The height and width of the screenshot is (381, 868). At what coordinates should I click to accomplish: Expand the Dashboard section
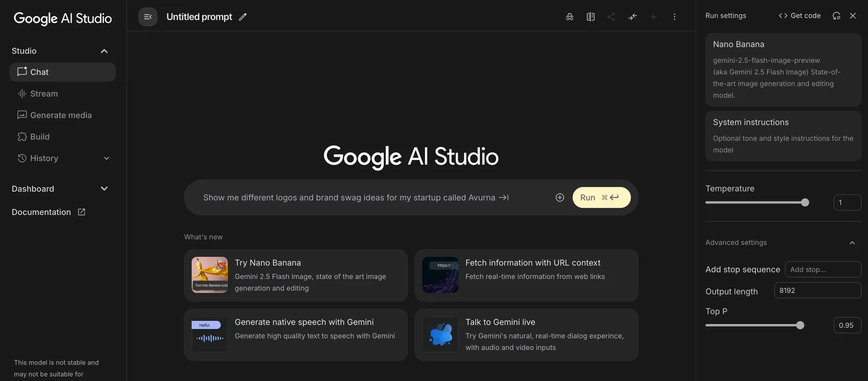coord(104,189)
